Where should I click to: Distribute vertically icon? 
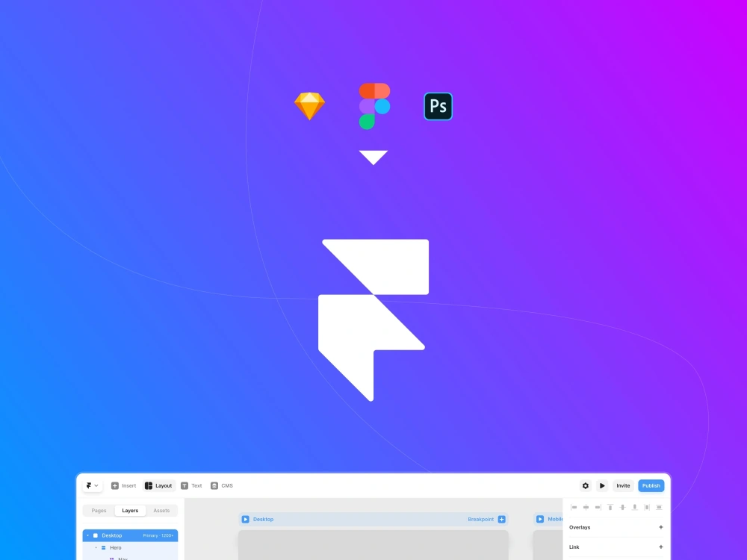point(659,507)
